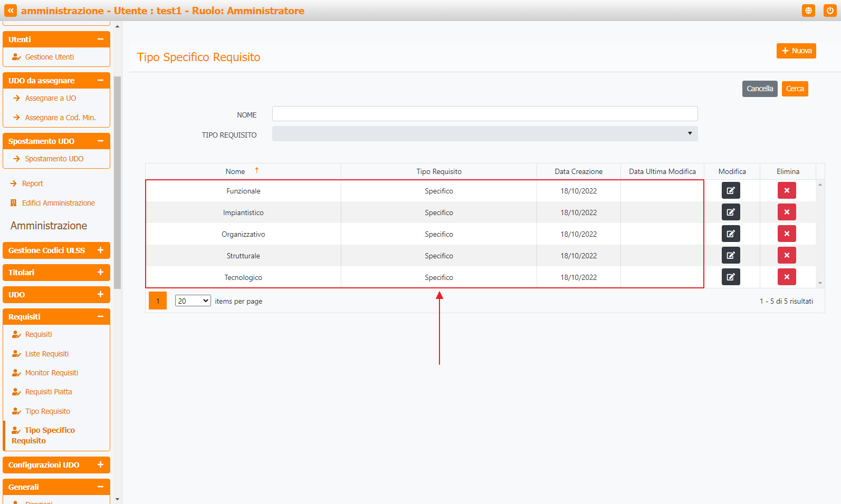The height and width of the screenshot is (504, 841).
Task: Open Assegnare a UO
Action: pos(51,98)
